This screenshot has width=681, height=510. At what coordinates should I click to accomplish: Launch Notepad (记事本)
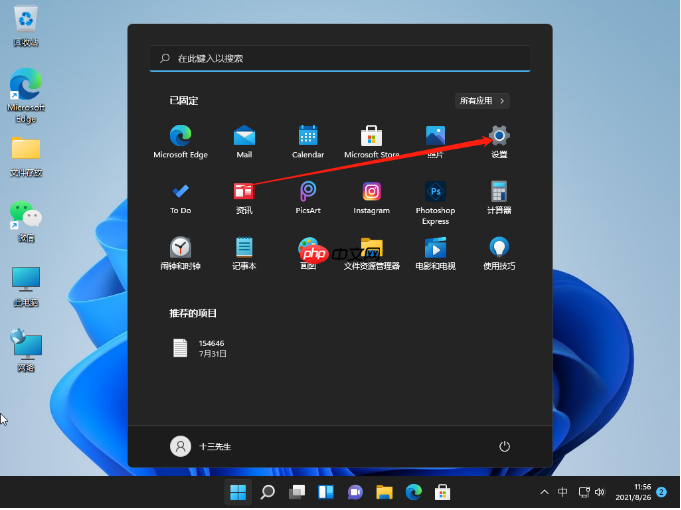pyautogui.click(x=244, y=253)
